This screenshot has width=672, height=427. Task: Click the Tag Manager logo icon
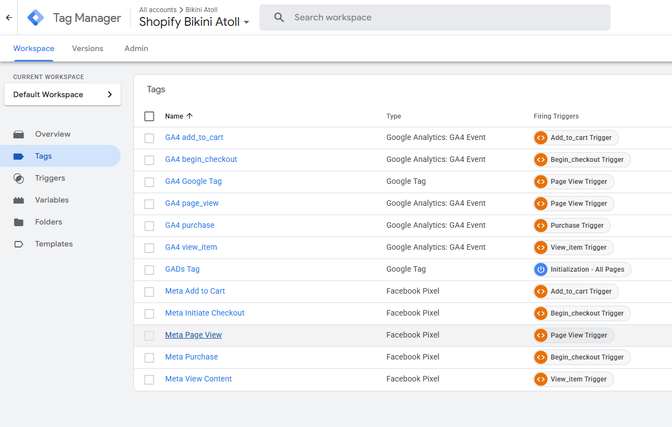pos(35,17)
